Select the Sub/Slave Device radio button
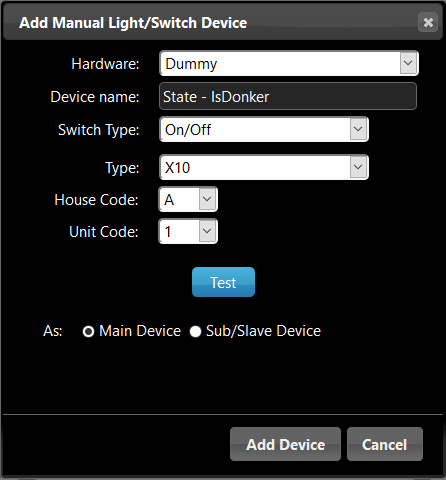446x480 pixels. (x=195, y=331)
